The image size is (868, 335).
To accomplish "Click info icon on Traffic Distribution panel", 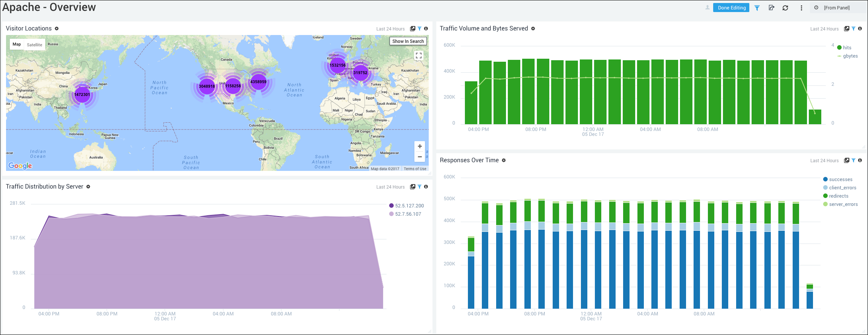I will pos(426,187).
